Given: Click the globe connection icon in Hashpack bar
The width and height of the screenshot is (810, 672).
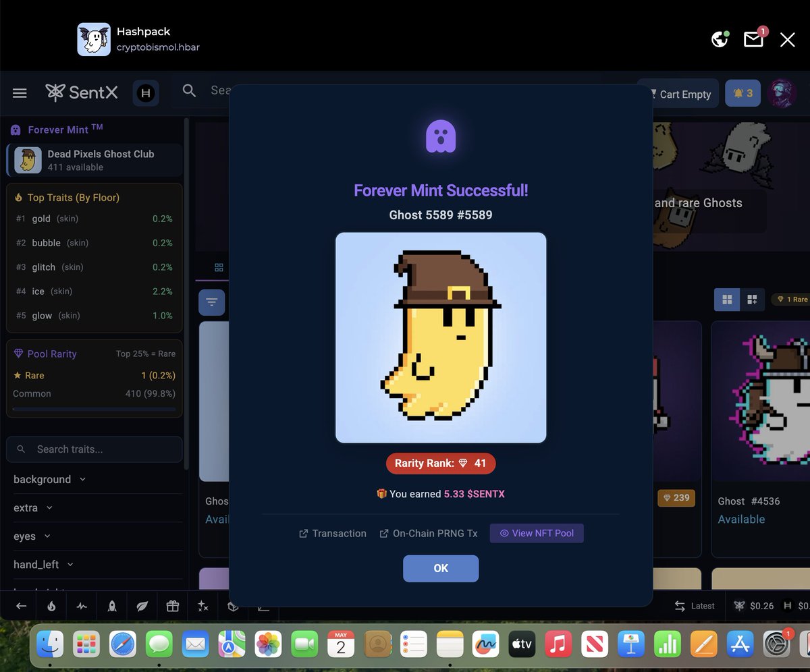Looking at the screenshot, I should tap(720, 39).
